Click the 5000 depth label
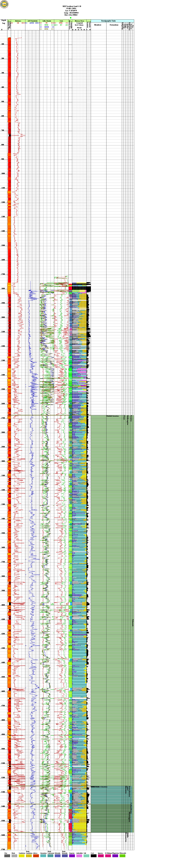 pos(3,749)
